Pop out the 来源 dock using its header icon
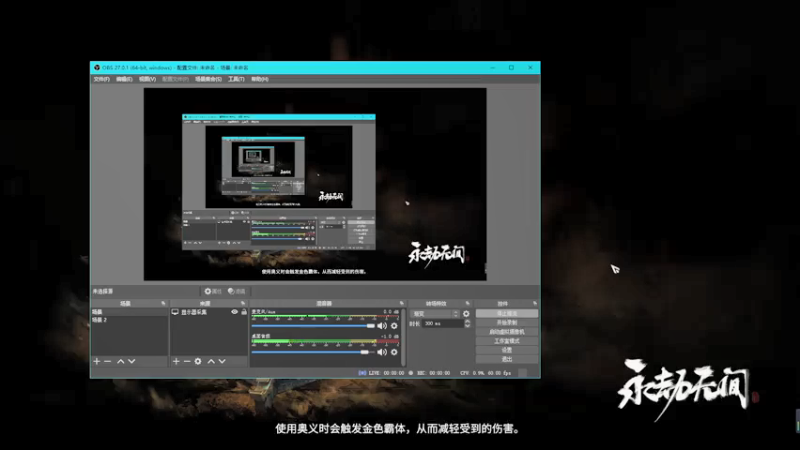The image size is (800, 450). pos(243,303)
